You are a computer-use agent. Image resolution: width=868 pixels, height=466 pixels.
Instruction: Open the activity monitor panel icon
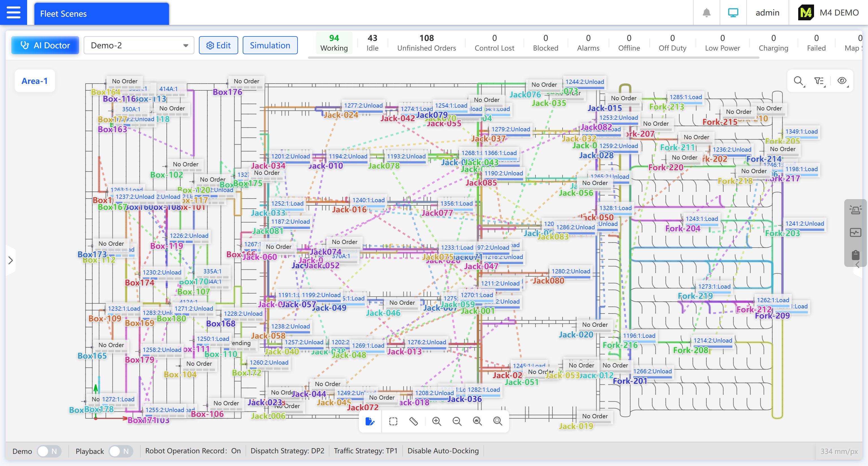point(855,232)
